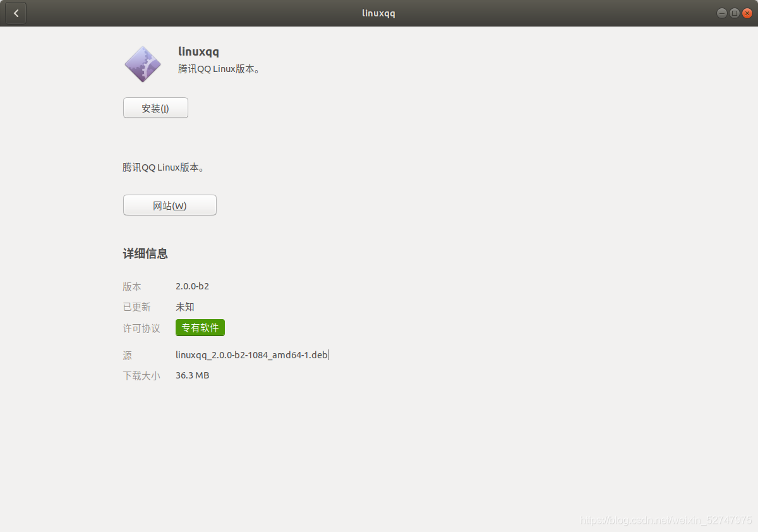
Task: Maximize the linuxqq window
Action: click(735, 13)
